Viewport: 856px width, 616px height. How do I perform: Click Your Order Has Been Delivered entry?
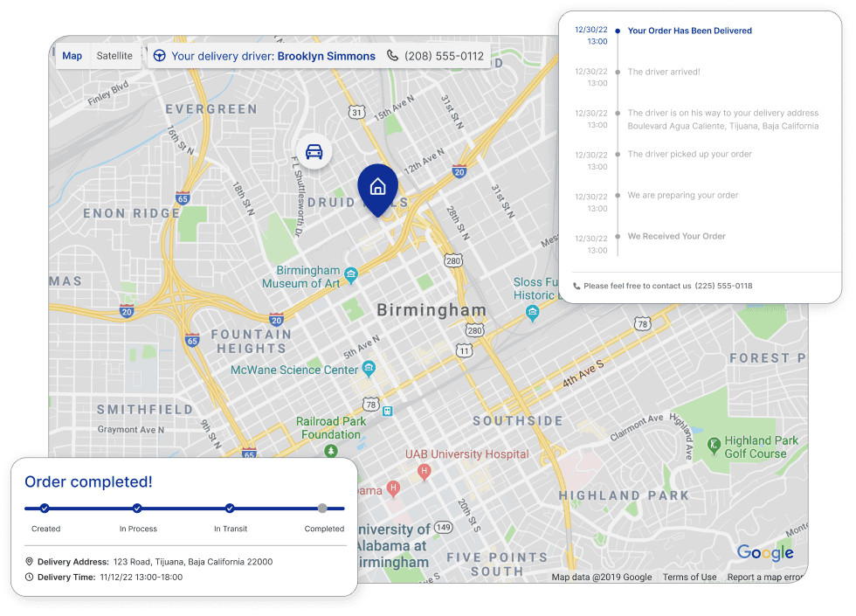(x=689, y=31)
